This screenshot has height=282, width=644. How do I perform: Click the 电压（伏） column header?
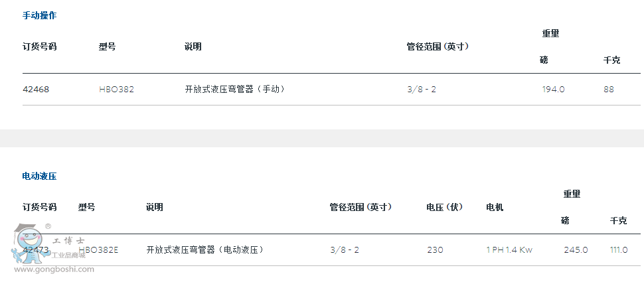point(445,207)
